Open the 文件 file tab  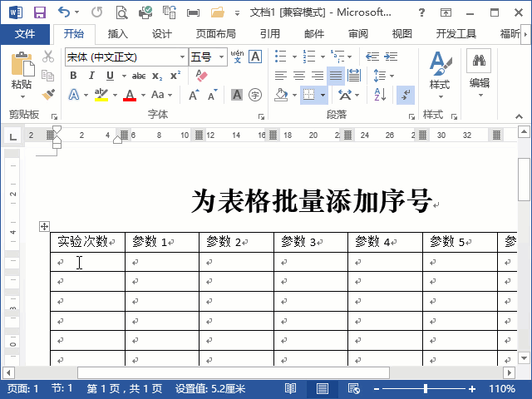coord(25,33)
